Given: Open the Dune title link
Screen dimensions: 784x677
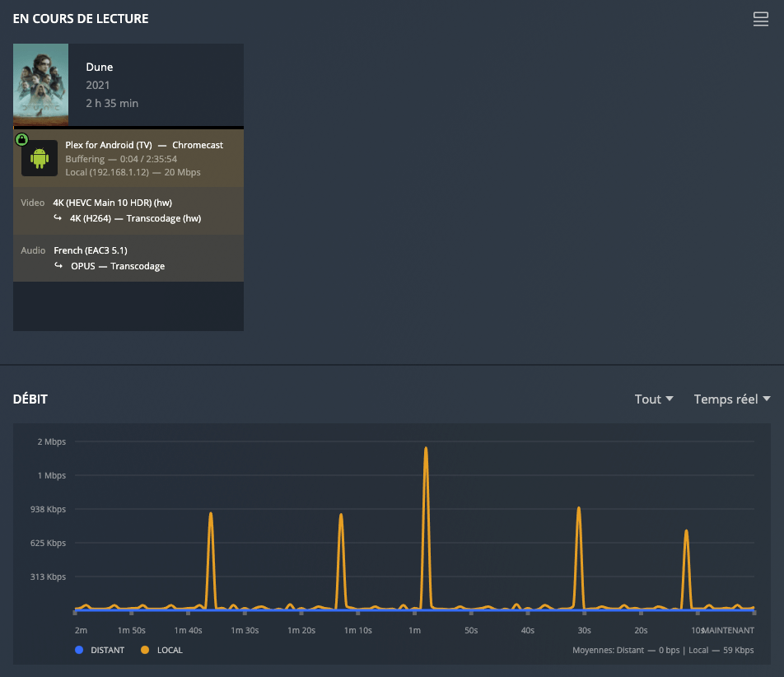Looking at the screenshot, I should 99,67.
